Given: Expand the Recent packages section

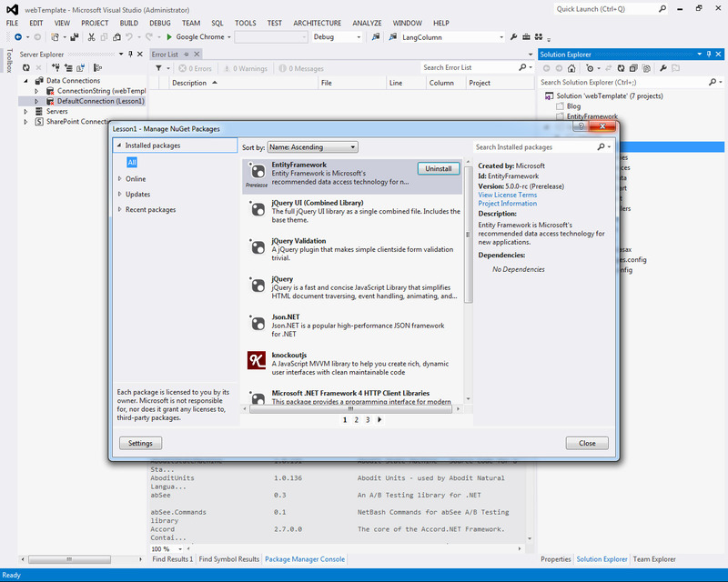Looking at the screenshot, I should pyautogui.click(x=120, y=209).
